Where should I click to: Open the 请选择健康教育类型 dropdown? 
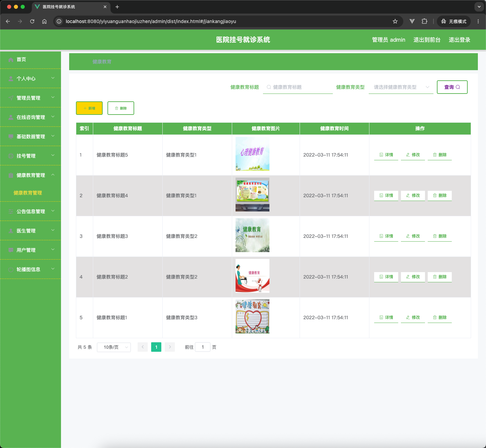pyautogui.click(x=401, y=87)
